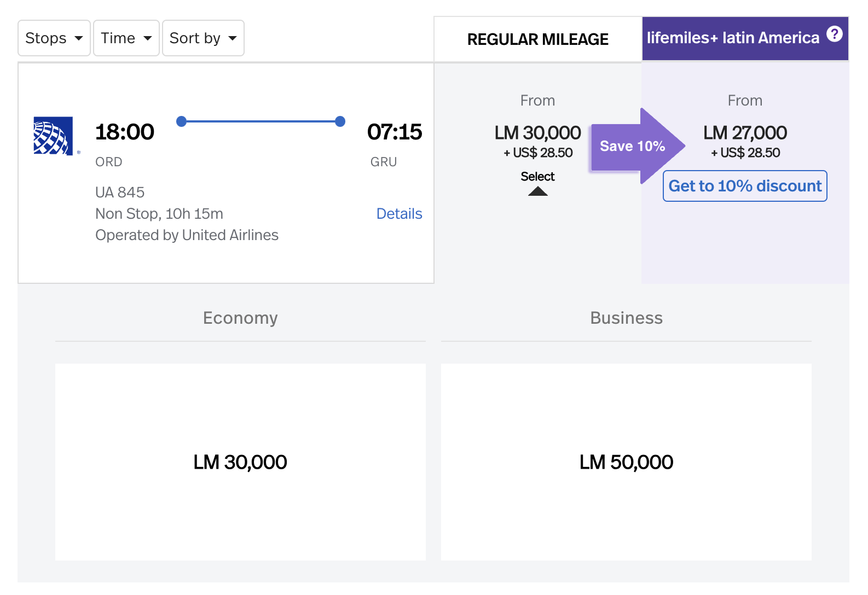Click the discounted LM 27,000 price
Image resolution: width=868 pixels, height=595 pixels.
[x=745, y=133]
